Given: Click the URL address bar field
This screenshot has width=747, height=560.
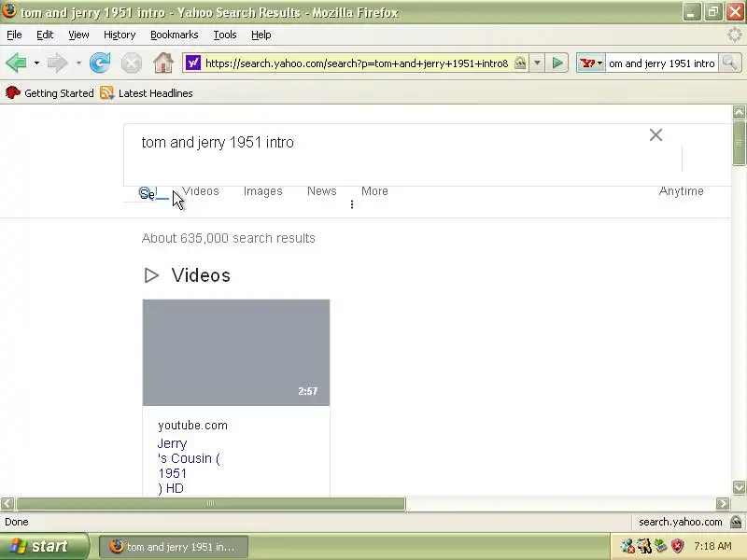Looking at the screenshot, I should click(357, 63).
